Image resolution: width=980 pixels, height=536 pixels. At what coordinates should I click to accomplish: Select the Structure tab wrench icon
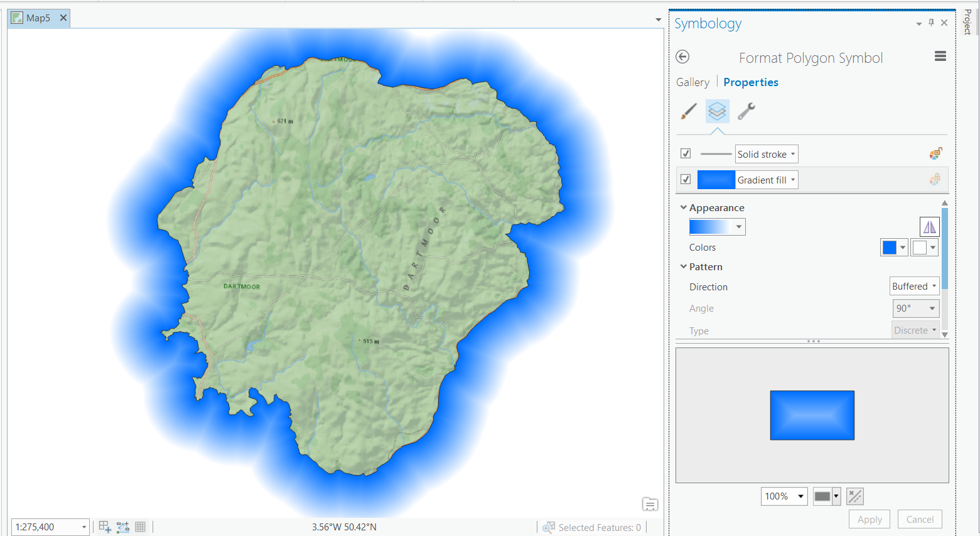[x=746, y=111]
